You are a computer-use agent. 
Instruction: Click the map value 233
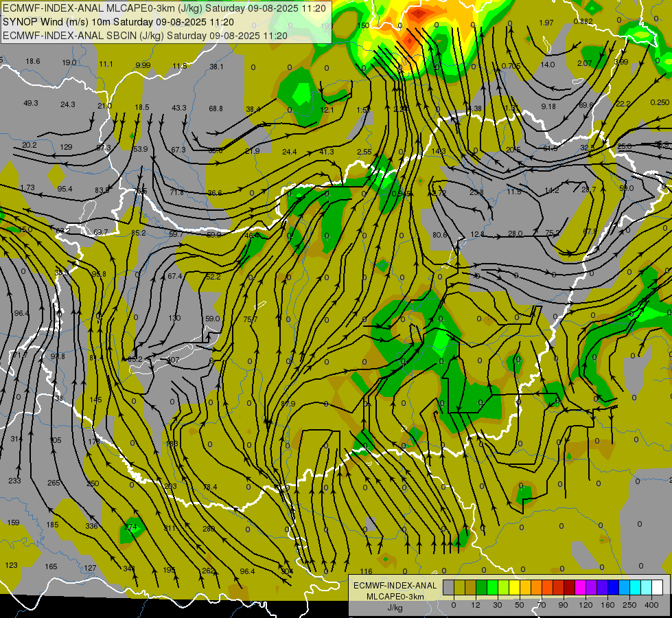14,481
